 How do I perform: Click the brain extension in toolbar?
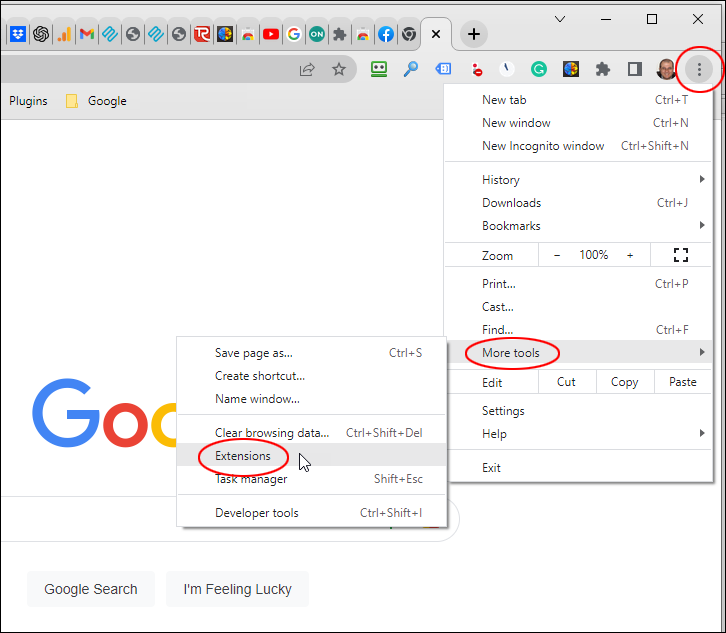571,69
